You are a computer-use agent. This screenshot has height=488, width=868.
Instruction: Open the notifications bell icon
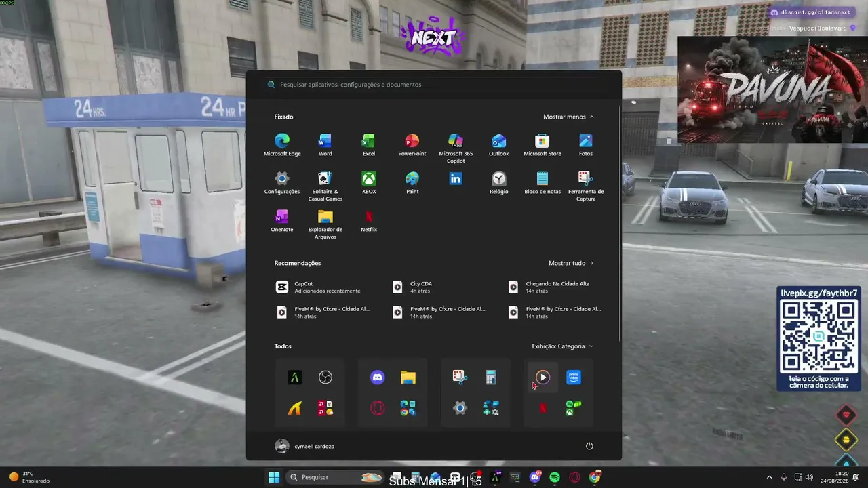coord(856,477)
